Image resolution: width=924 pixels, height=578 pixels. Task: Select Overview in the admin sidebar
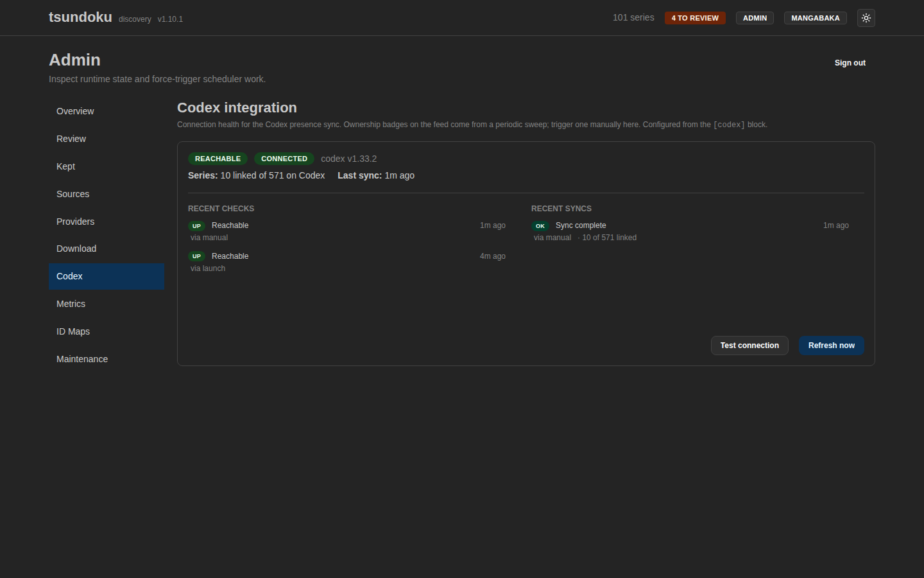point(107,111)
